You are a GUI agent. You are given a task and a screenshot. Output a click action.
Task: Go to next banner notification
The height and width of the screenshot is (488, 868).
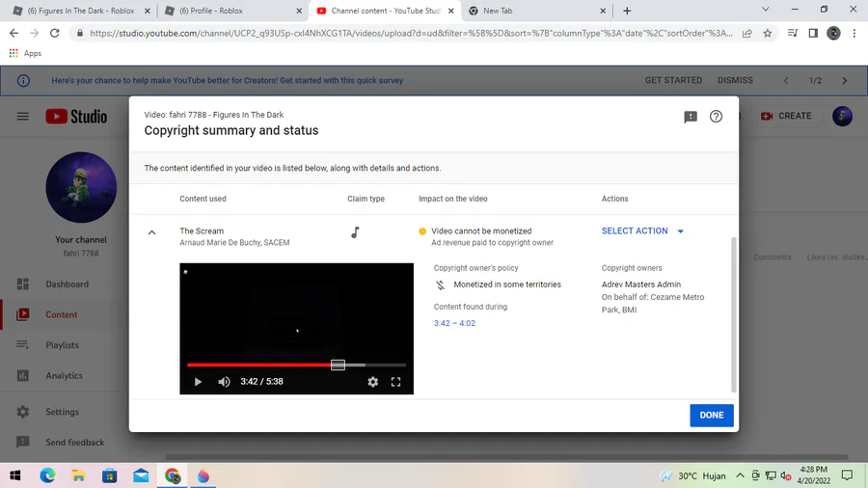(x=844, y=81)
